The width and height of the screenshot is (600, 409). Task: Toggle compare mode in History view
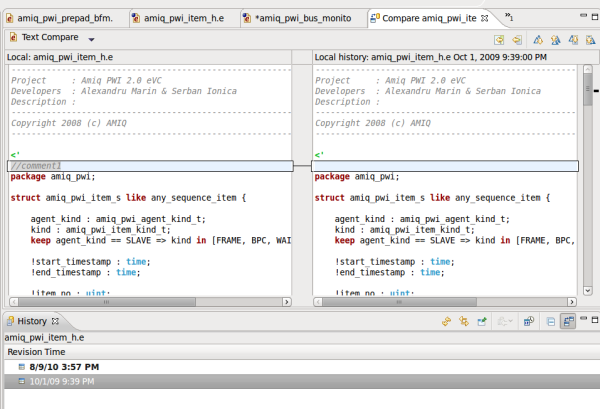click(x=568, y=321)
